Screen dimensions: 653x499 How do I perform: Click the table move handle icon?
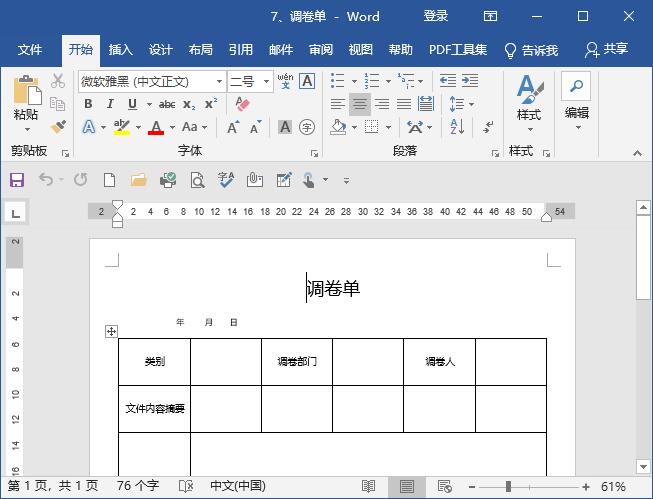coord(111,332)
